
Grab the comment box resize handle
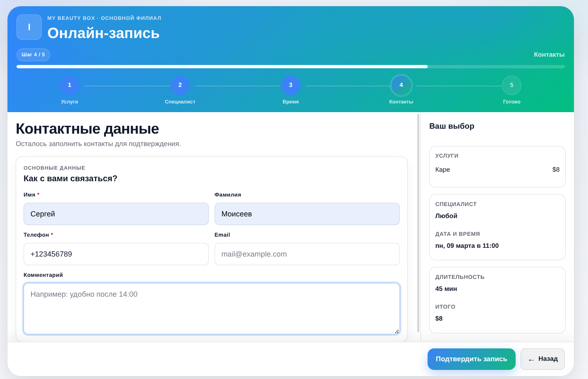(397, 331)
